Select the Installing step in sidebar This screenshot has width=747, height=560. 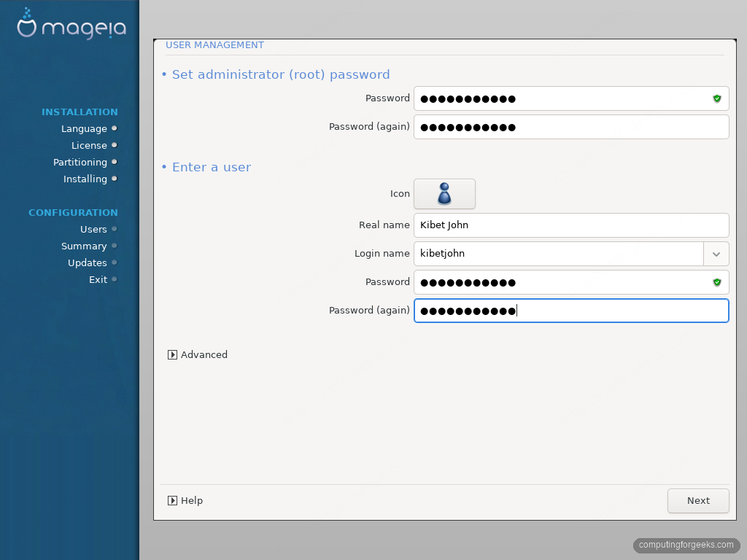click(x=90, y=179)
